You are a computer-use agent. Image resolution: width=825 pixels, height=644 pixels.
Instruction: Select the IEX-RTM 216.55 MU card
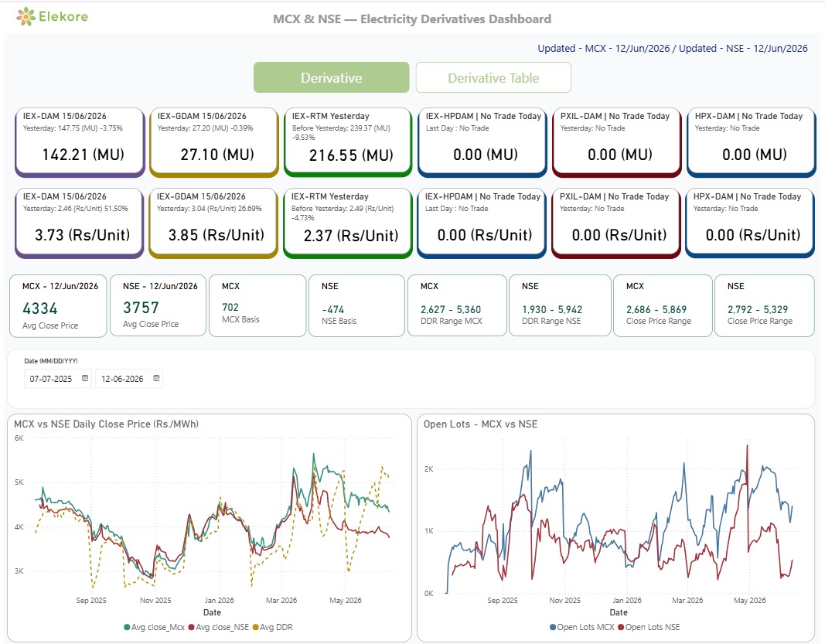(348, 142)
